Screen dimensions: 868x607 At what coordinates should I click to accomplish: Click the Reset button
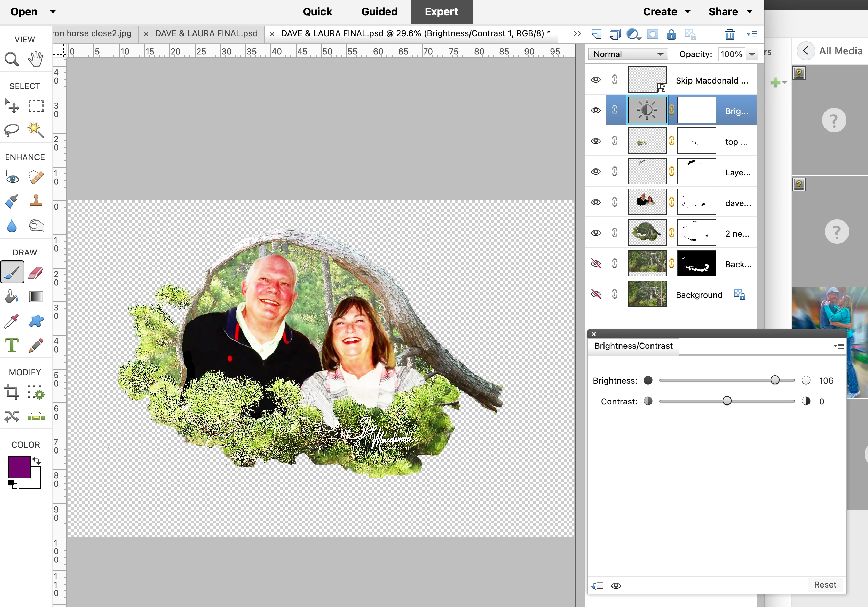pyautogui.click(x=825, y=585)
